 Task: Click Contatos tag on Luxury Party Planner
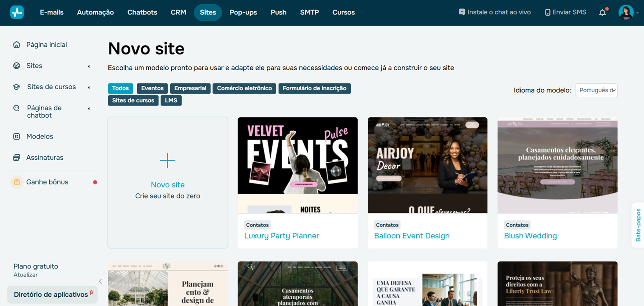pyautogui.click(x=257, y=225)
